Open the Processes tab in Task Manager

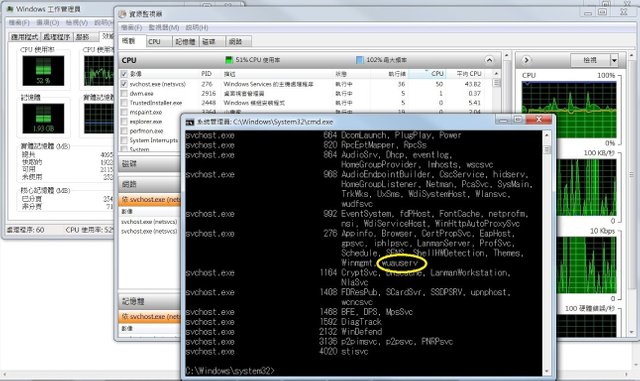click(x=57, y=37)
